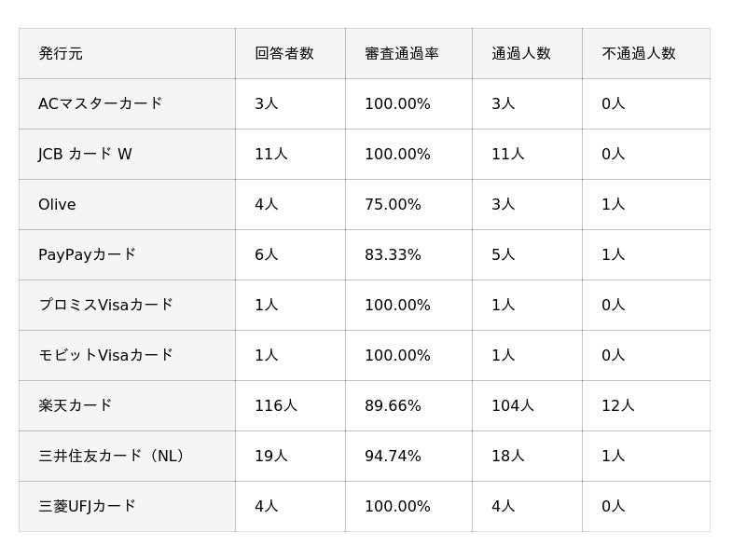Viewport: 746px width, 560px height.
Task: Select the 12人 rejected count cell
Action: [617, 406]
